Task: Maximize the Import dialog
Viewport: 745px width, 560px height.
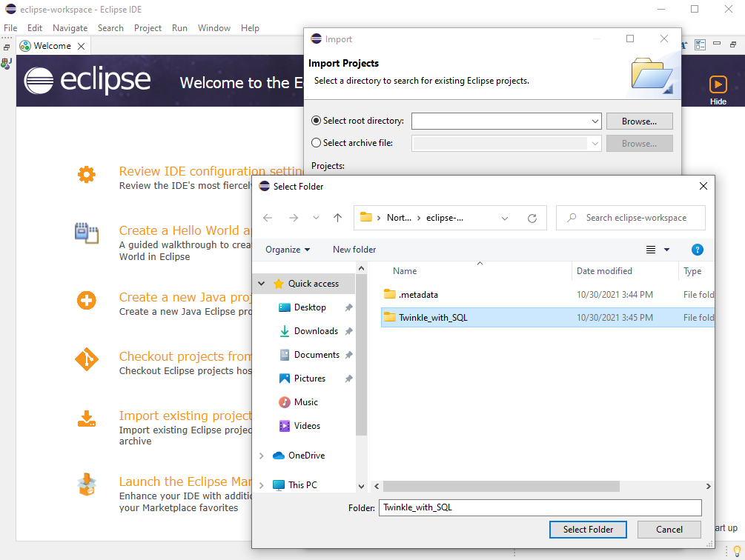Action: (x=630, y=39)
